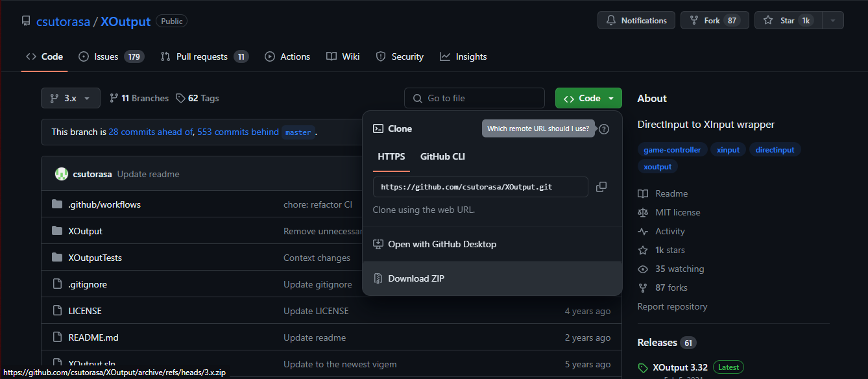Click Download ZIP in Clone menu
This screenshot has width=868, height=379.
click(416, 278)
